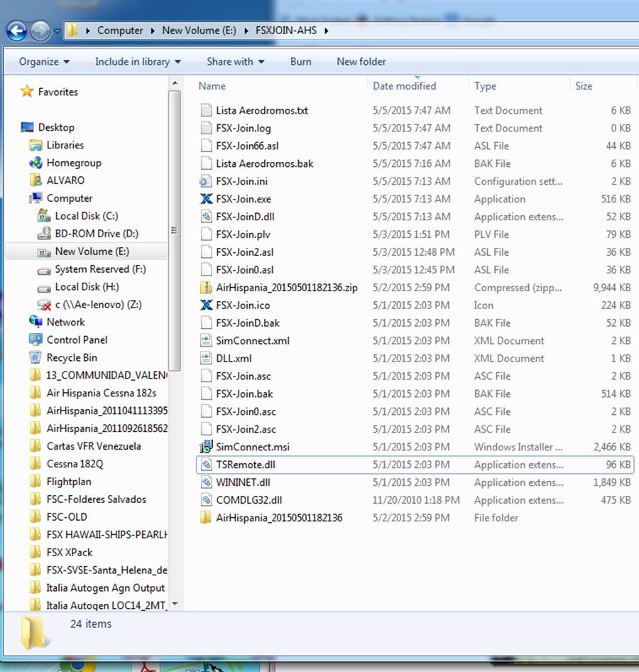Select Local Disk (C:) in tree
The height and width of the screenshot is (672, 639).
[x=86, y=216]
